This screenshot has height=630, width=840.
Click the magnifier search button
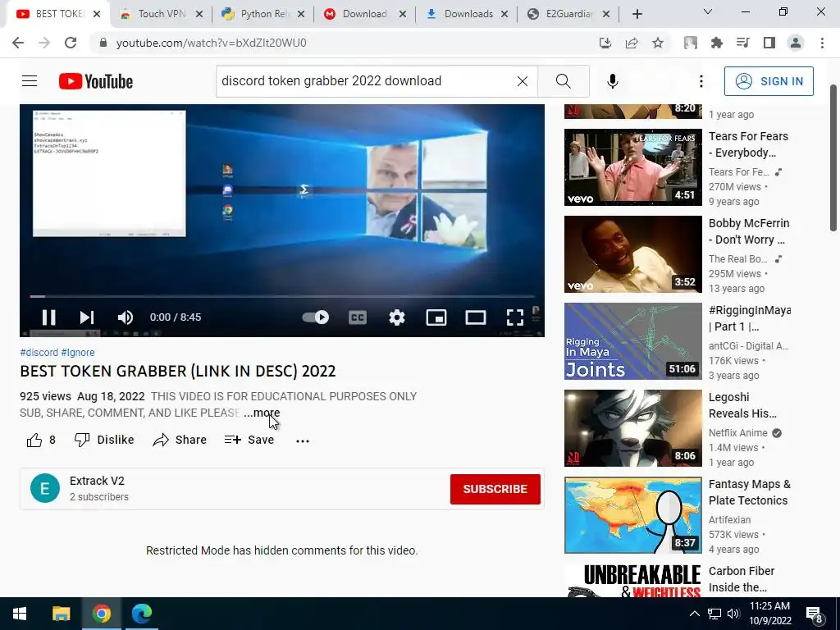point(563,81)
